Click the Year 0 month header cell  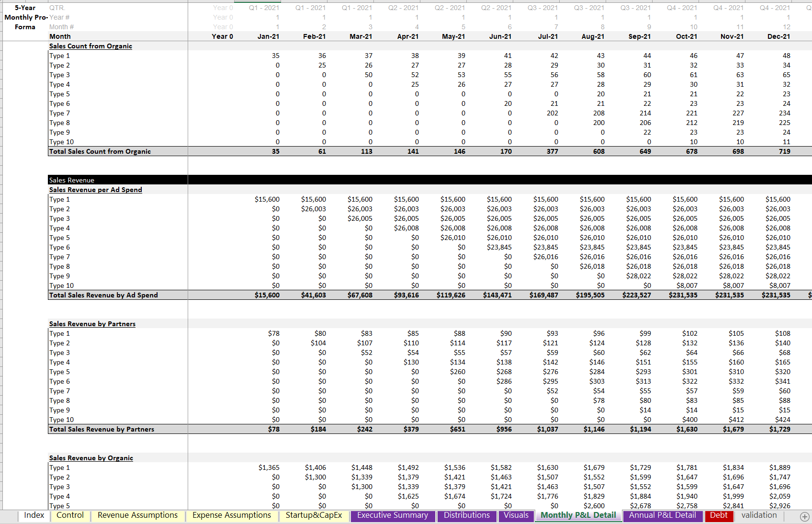222,36
